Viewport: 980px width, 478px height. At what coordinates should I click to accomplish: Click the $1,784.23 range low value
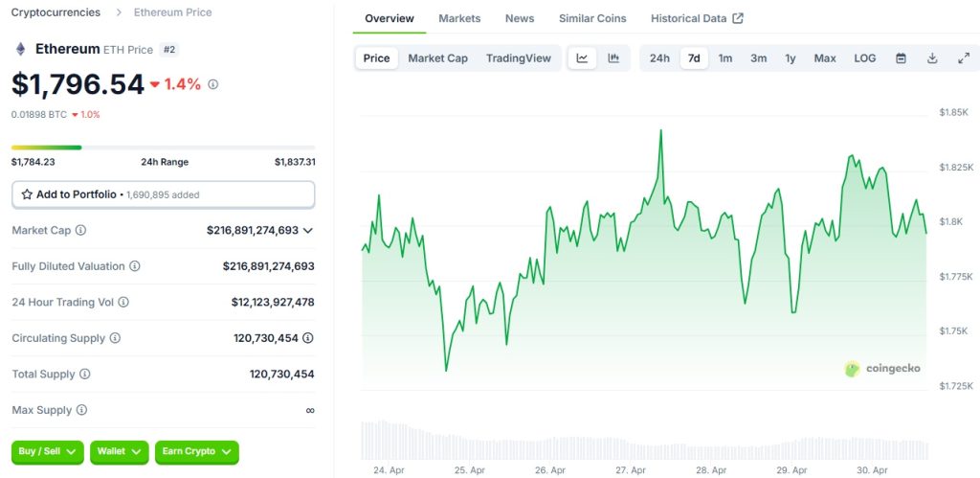click(x=33, y=162)
